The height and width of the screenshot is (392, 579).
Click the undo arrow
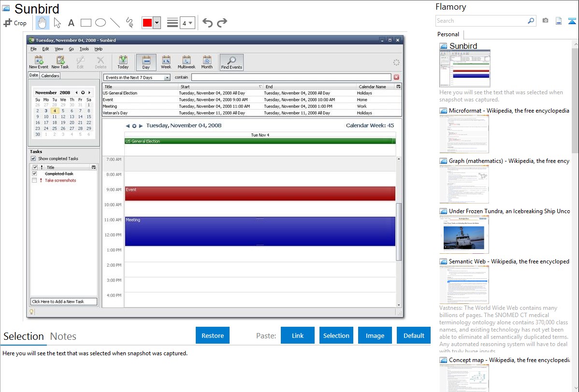(207, 23)
